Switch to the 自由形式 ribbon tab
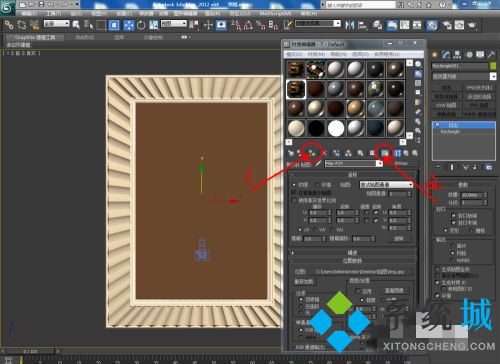 (x=85, y=37)
